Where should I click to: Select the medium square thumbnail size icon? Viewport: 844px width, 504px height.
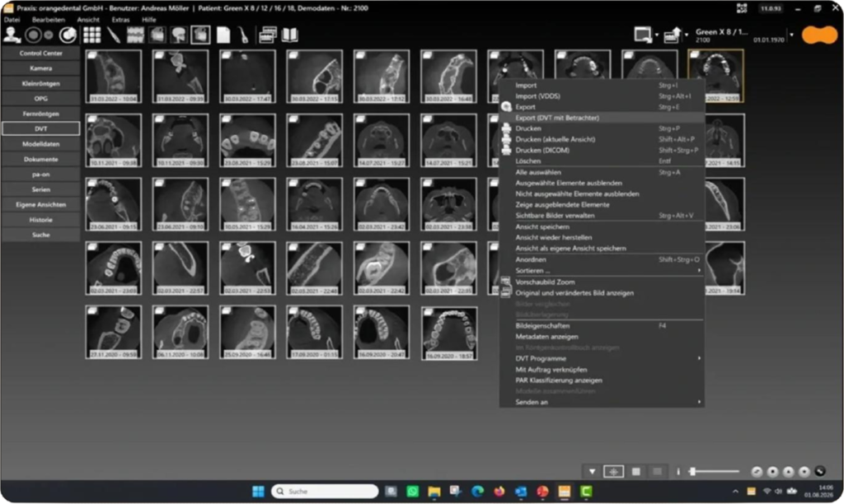point(635,471)
